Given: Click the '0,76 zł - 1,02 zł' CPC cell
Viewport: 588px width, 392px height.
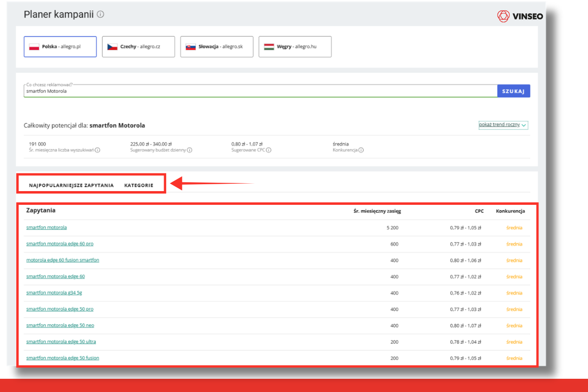Looking at the screenshot, I should (465, 293).
